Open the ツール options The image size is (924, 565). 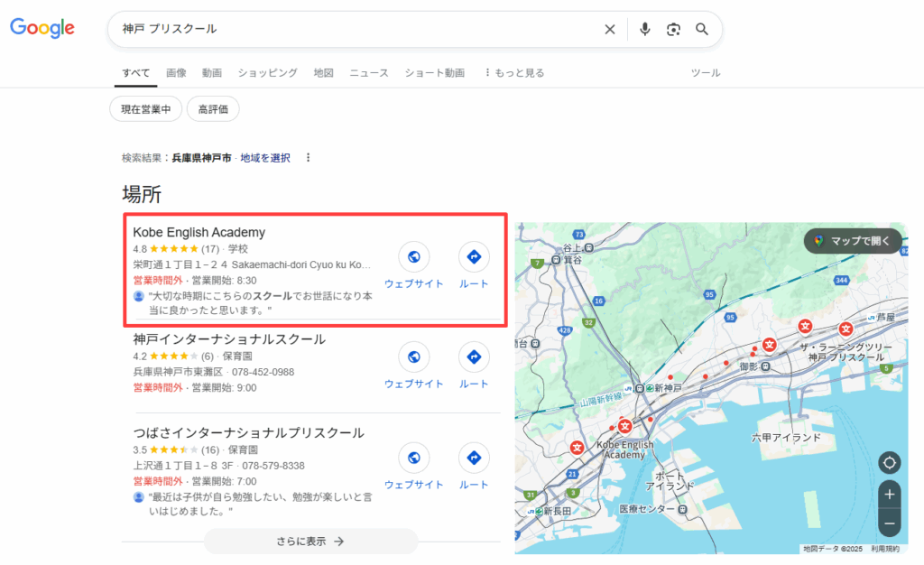tap(706, 73)
